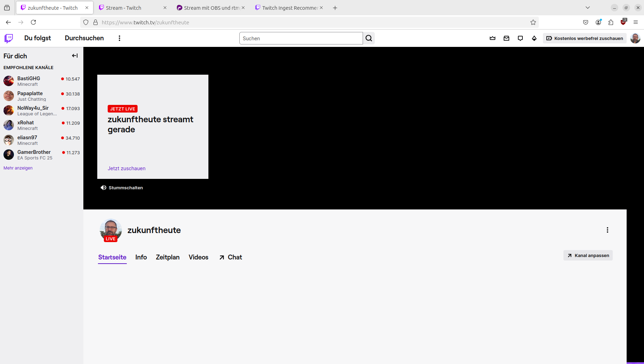The height and width of the screenshot is (364, 644).
Task: Collapse the Für dich sidebar
Action: click(75, 56)
